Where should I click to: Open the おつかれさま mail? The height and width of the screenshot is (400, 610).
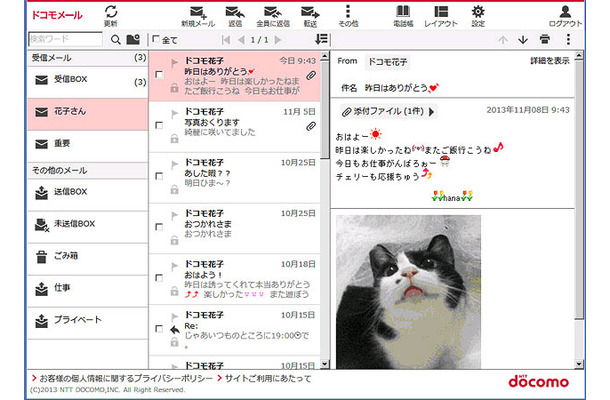(235, 228)
